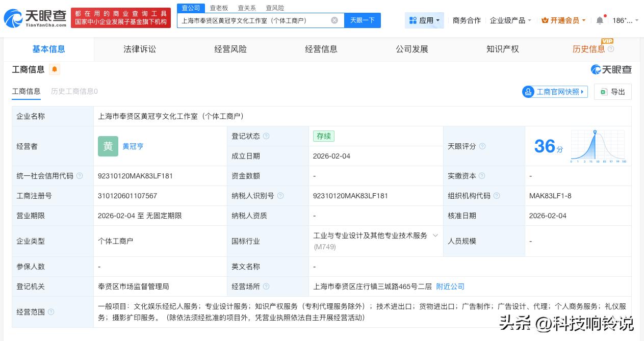Viewport: 644px width, 341px height.
Task: Click the help icon next to 经营范围
Action: coord(51,312)
